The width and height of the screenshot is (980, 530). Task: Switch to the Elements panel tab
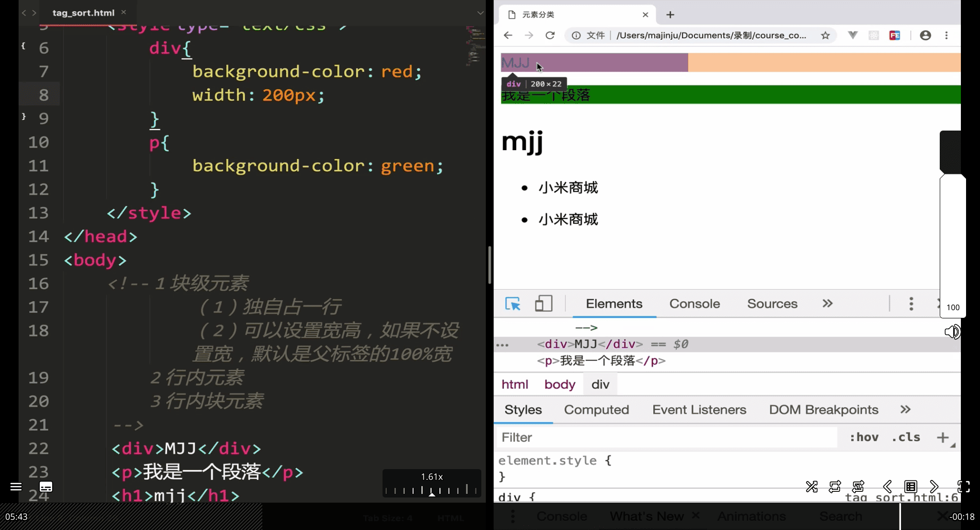(x=614, y=303)
